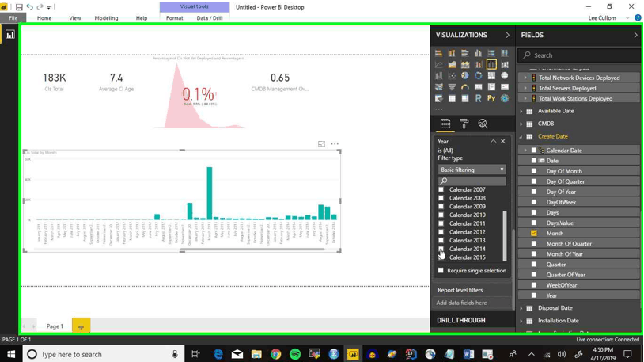Show more visuals via the ellipsis
This screenshot has width=644, height=362.
438,109
